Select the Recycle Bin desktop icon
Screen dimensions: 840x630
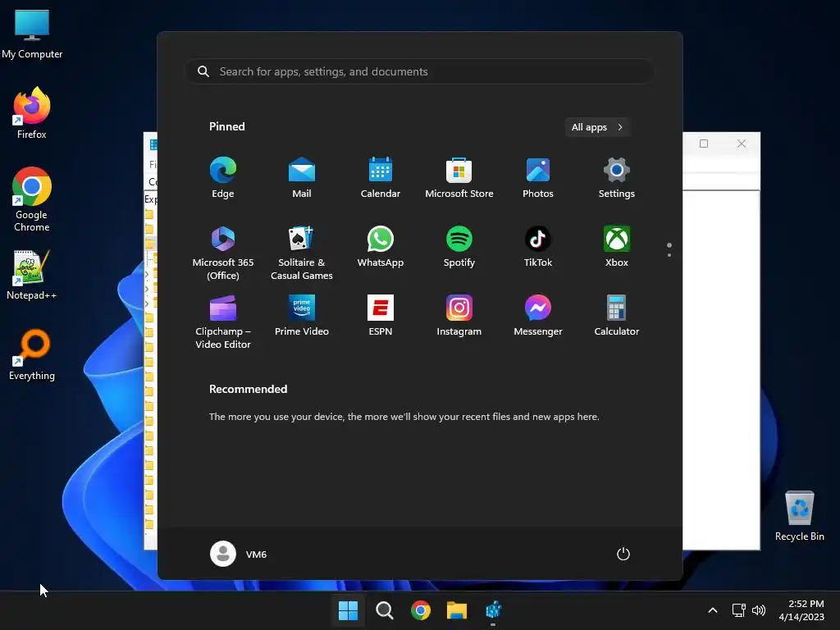(x=799, y=517)
